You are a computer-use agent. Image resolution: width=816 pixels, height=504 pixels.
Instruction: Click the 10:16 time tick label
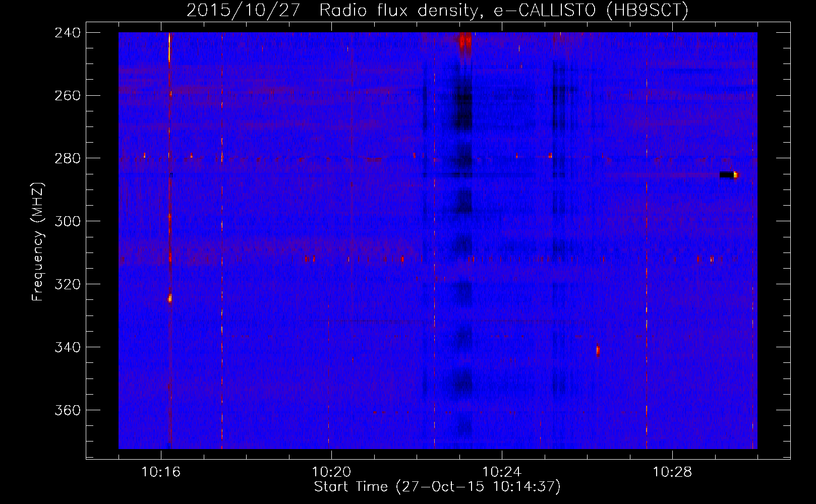161,472
